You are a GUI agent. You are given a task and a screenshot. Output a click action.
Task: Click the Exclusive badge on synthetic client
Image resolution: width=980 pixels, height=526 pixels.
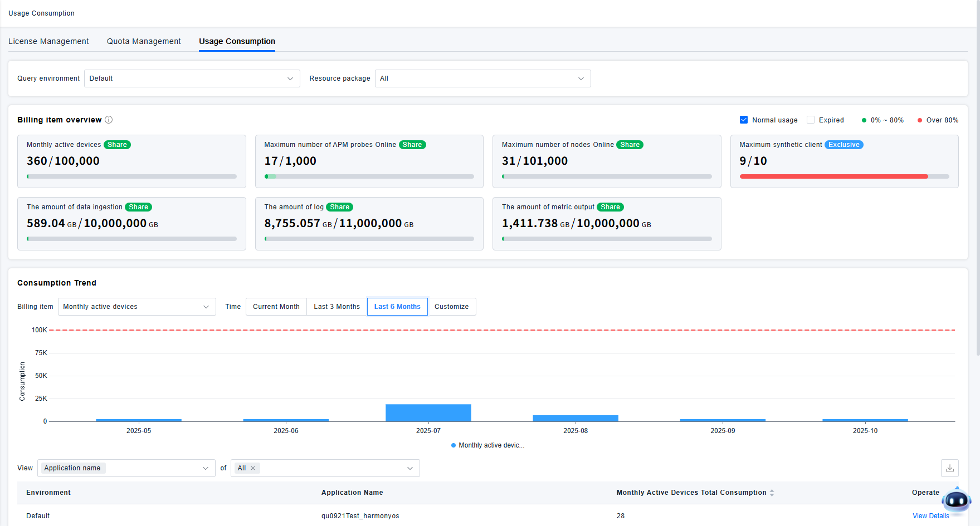pos(844,145)
